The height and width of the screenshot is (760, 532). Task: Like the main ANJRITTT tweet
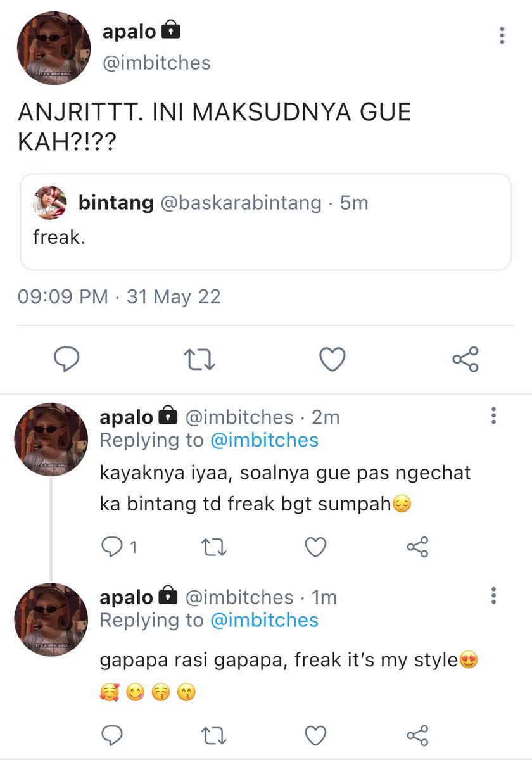332,360
